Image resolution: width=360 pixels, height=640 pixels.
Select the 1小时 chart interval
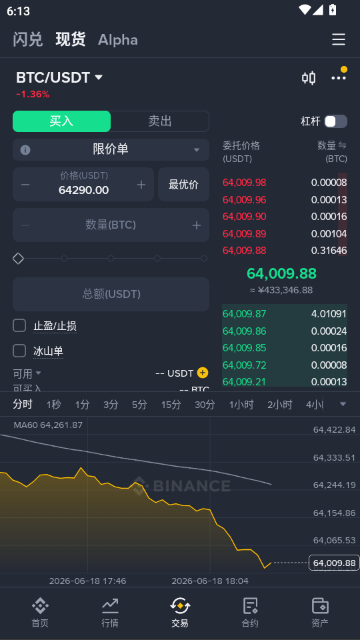pyautogui.click(x=241, y=404)
